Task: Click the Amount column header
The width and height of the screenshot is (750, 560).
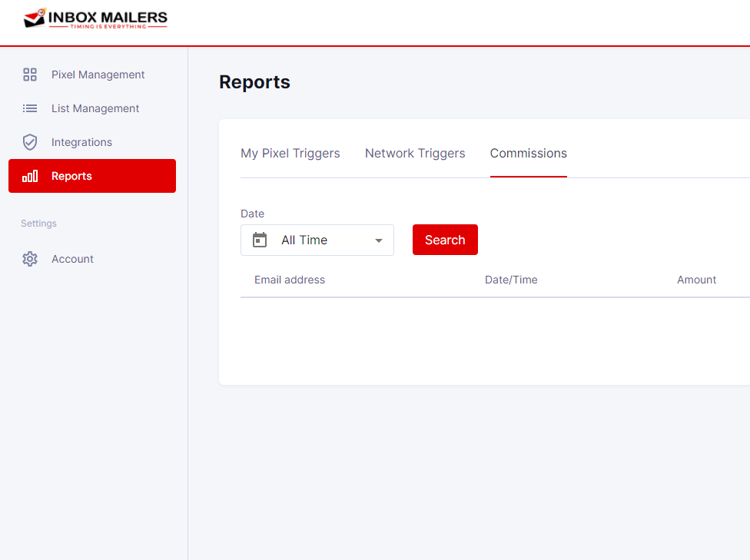Action: point(696,280)
